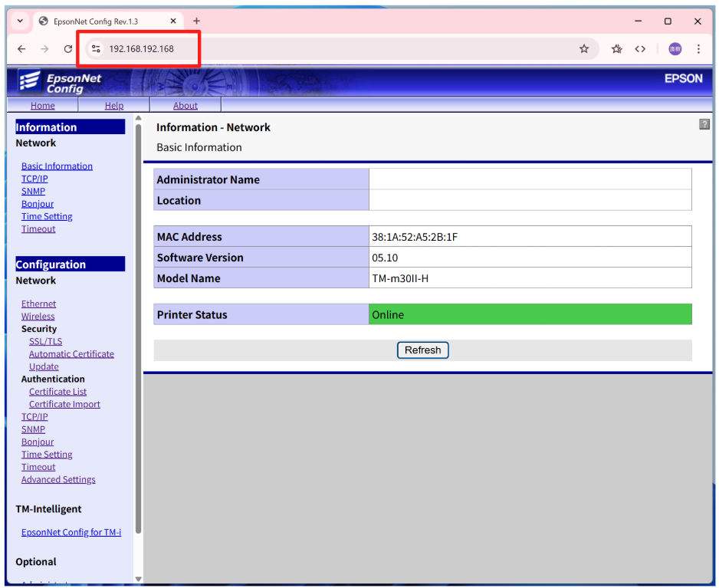Open Basic Information under Information
Screen dimensions: 719x588
(x=57, y=166)
